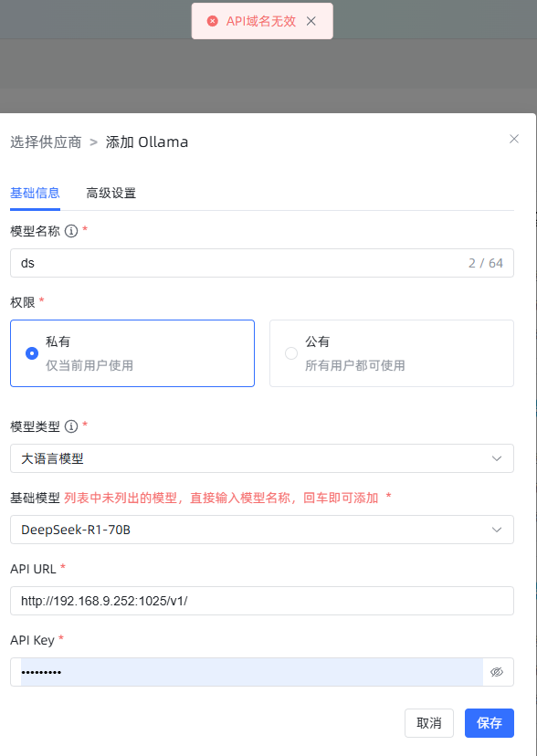Click the API Key password field
The image size is (537, 756).
click(x=252, y=672)
